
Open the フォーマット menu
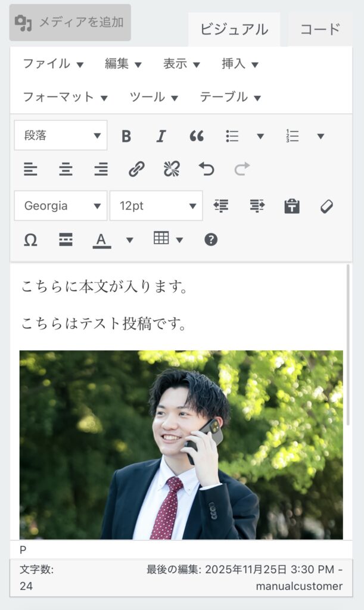[x=65, y=97]
